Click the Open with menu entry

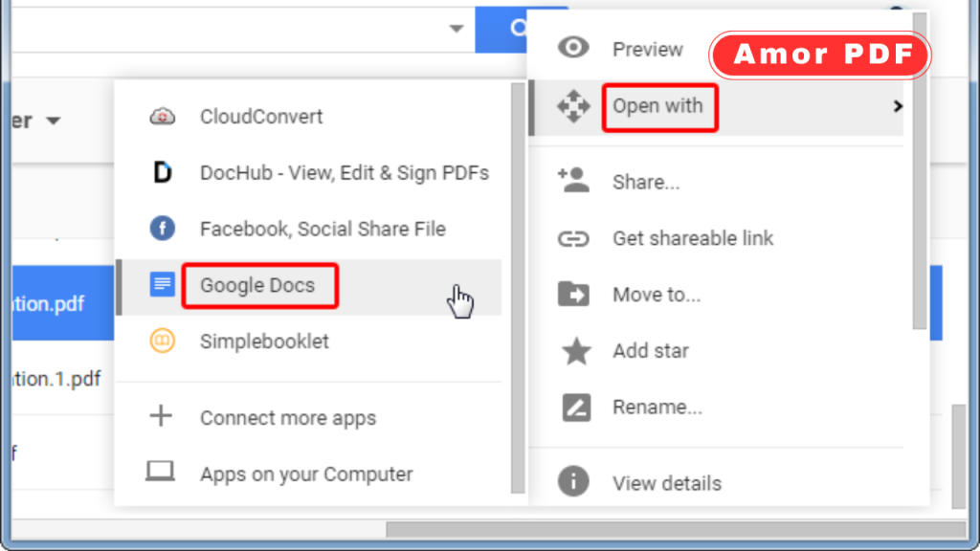coord(659,107)
